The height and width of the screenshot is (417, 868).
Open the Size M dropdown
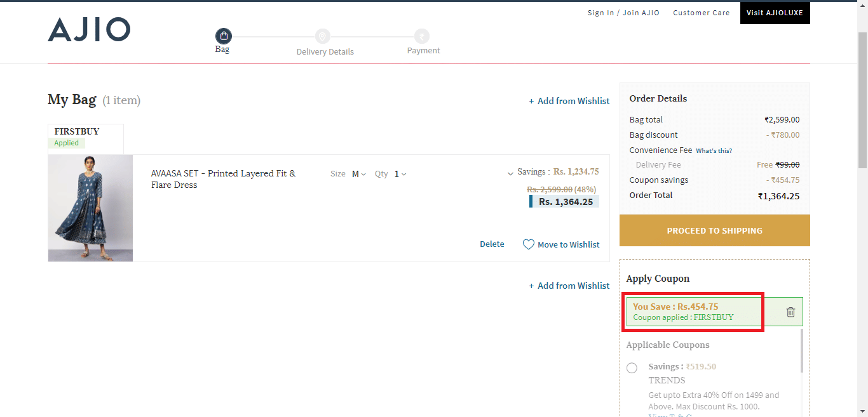click(x=356, y=173)
